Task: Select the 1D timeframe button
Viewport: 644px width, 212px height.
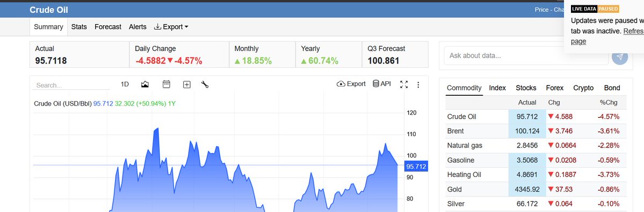Action: coord(125,84)
